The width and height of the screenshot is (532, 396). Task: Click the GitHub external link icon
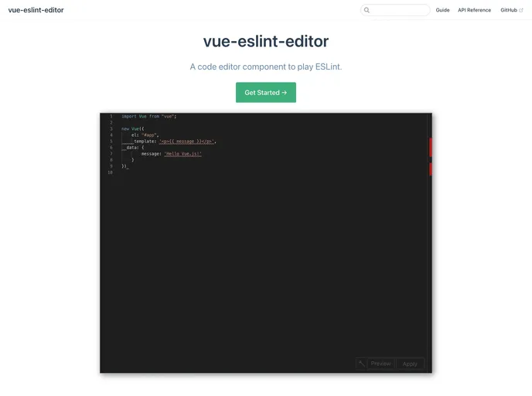click(x=521, y=10)
